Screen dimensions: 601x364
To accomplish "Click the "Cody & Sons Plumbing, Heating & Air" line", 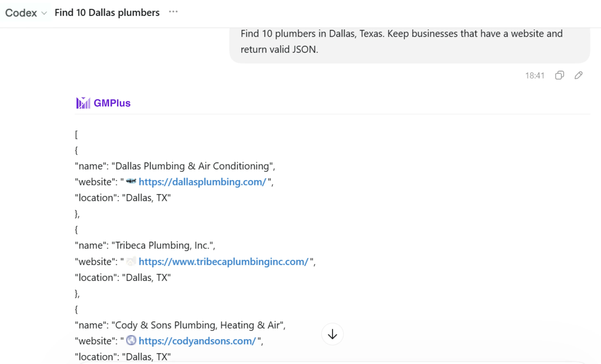I will click(180, 325).
